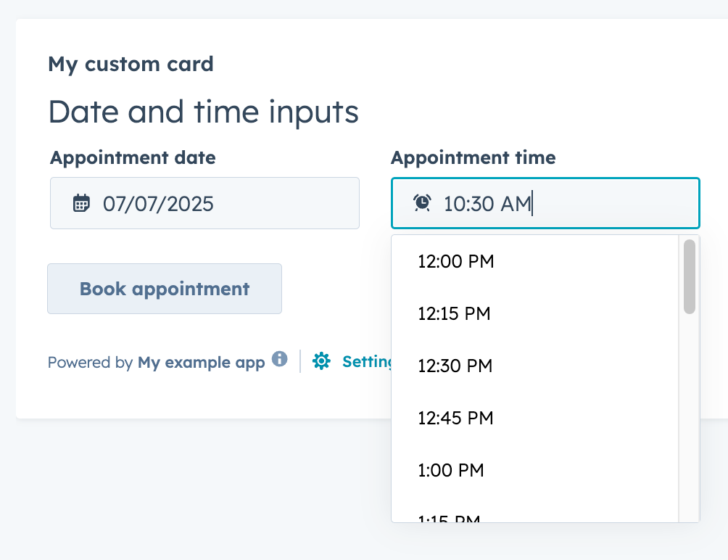Image resolution: width=728 pixels, height=560 pixels.
Task: Click the My example app text
Action: (201, 363)
